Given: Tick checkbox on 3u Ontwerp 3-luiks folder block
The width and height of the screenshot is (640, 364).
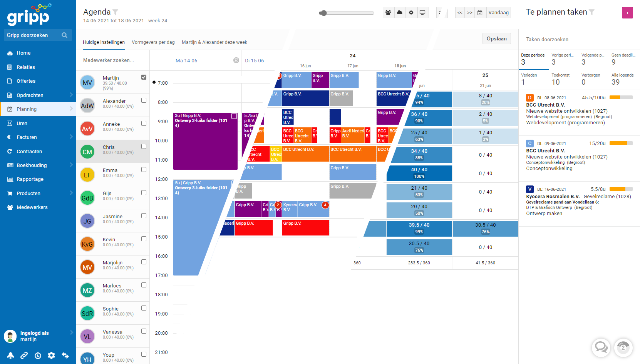Looking at the screenshot, I should (234, 116).
